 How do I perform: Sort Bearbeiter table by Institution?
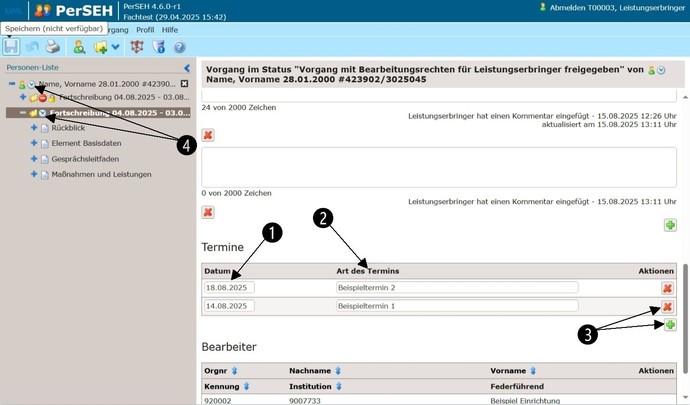(339, 386)
